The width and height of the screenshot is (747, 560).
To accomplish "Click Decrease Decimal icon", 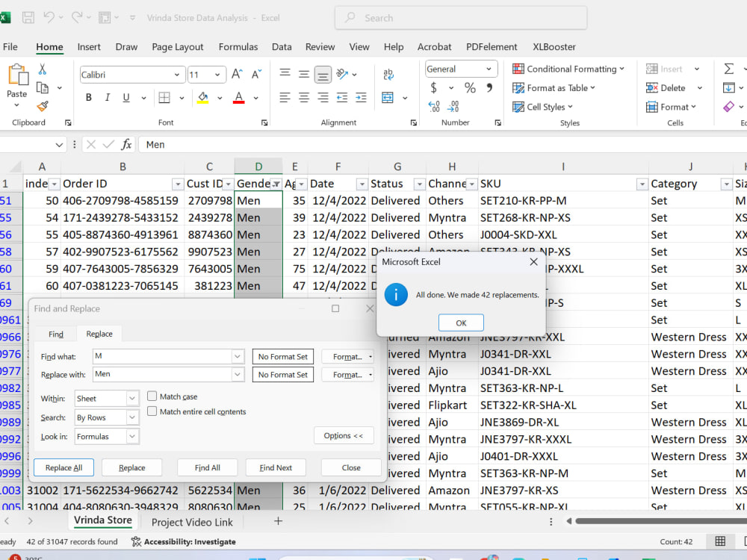I will (x=453, y=106).
